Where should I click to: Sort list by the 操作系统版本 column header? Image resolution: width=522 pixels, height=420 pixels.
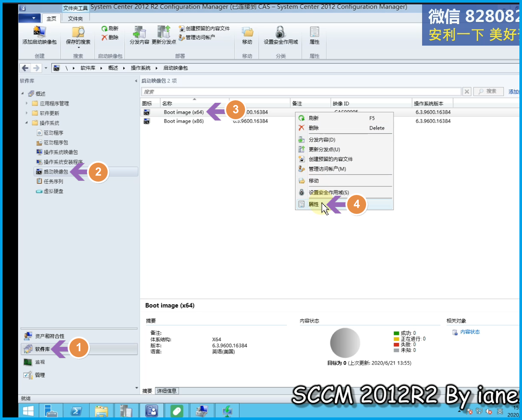432,103
